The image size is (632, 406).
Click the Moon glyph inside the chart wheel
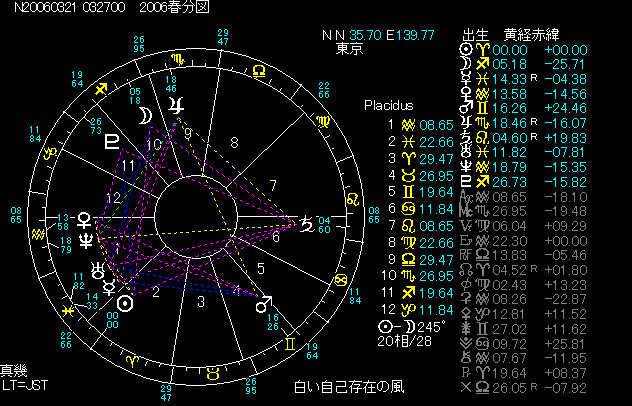[x=147, y=114]
